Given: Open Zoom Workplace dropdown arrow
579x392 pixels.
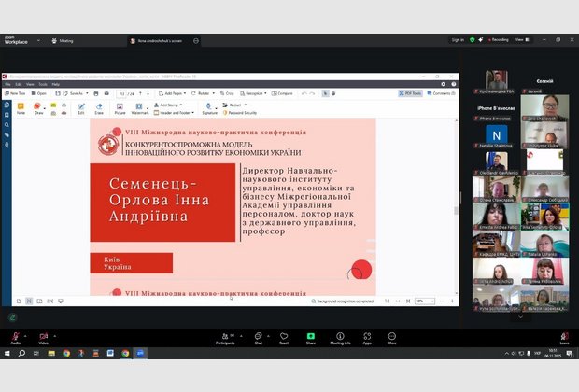Looking at the screenshot, I should point(38,41).
